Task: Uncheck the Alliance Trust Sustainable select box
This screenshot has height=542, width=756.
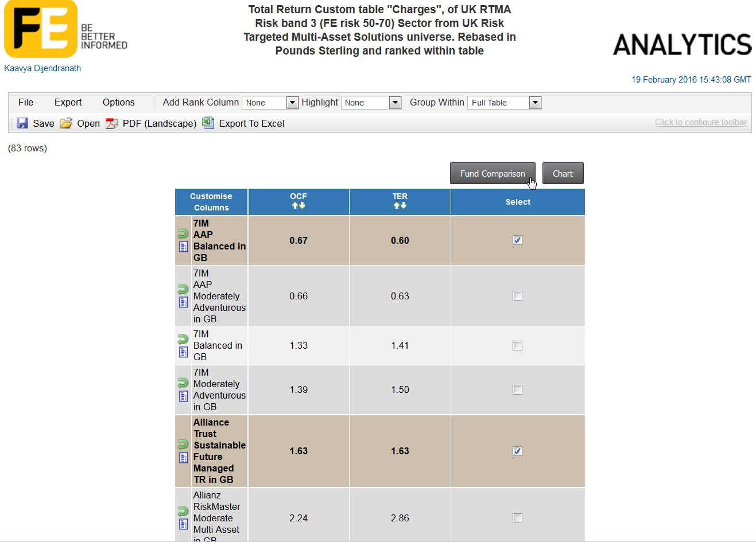Action: click(517, 451)
